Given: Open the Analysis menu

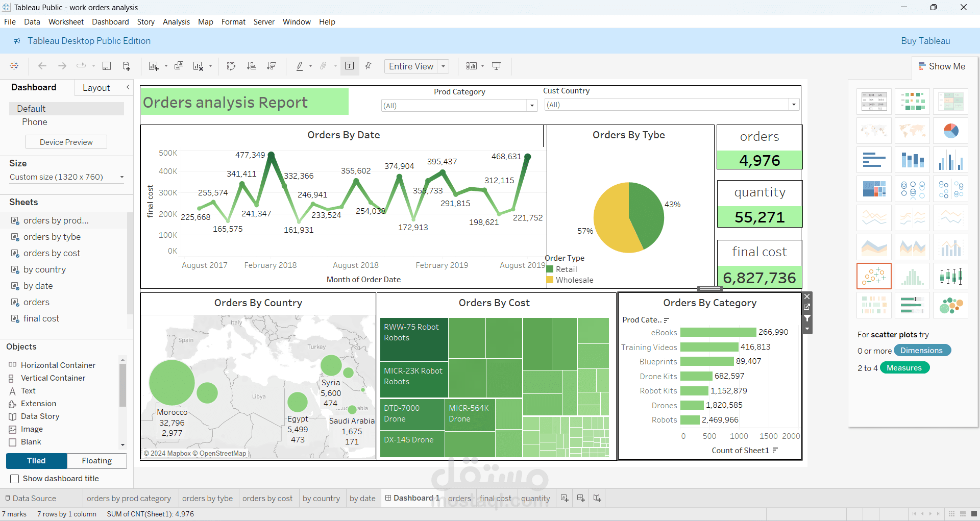Looking at the screenshot, I should (176, 21).
